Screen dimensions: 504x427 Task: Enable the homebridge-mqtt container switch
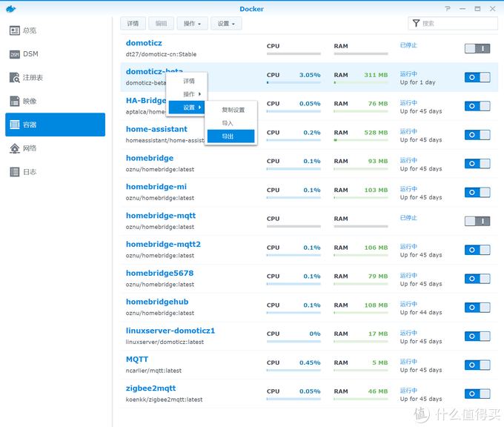click(477, 221)
